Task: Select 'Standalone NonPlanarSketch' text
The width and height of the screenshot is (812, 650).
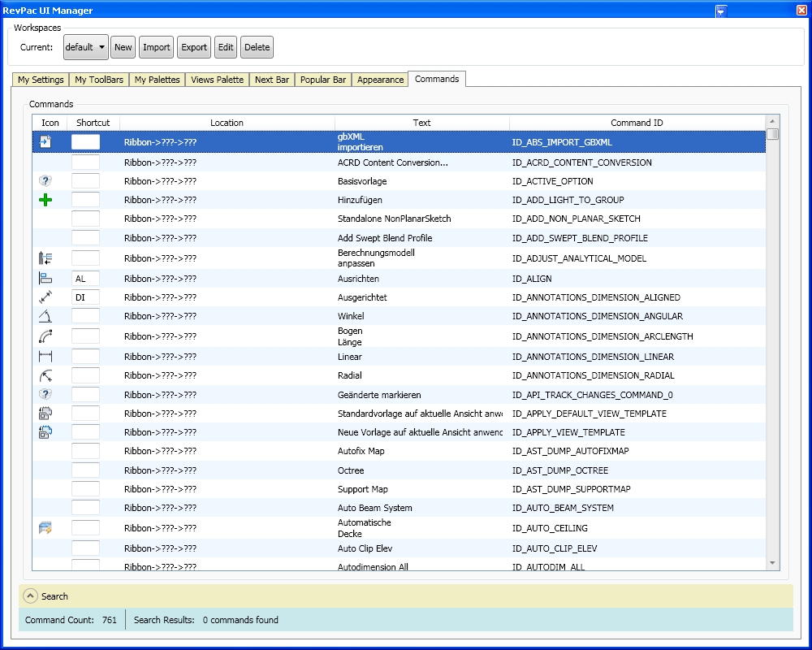Action: 394,219
